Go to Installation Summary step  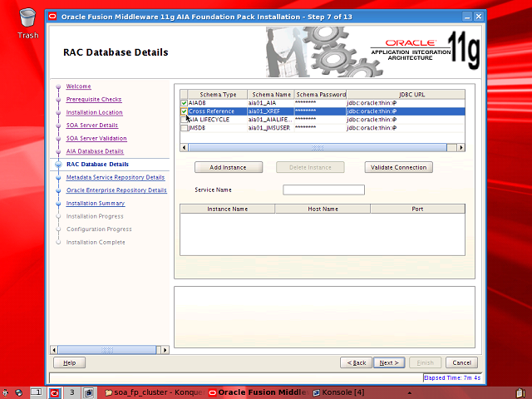coord(96,203)
